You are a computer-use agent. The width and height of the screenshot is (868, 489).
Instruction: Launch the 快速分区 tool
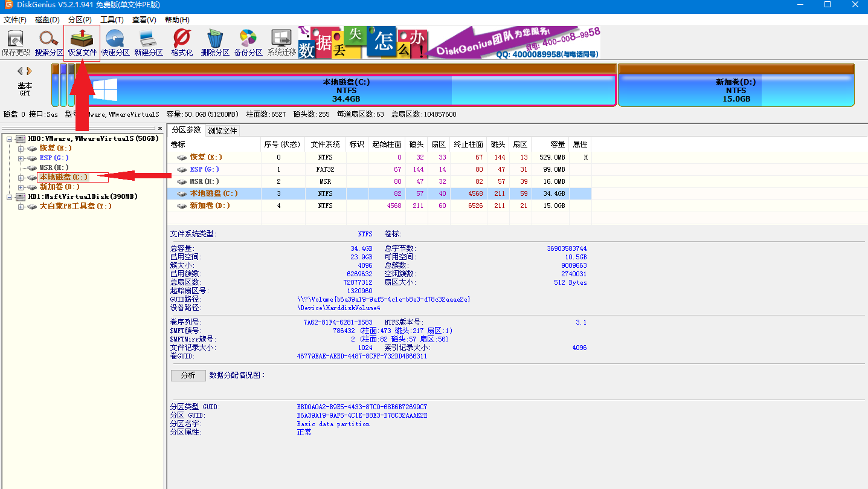115,43
